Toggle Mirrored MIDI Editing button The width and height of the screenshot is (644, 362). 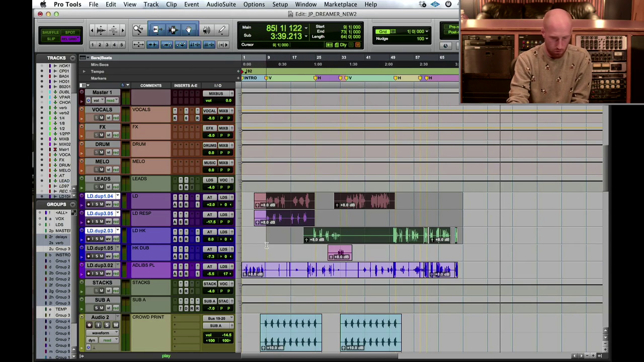tap(167, 45)
